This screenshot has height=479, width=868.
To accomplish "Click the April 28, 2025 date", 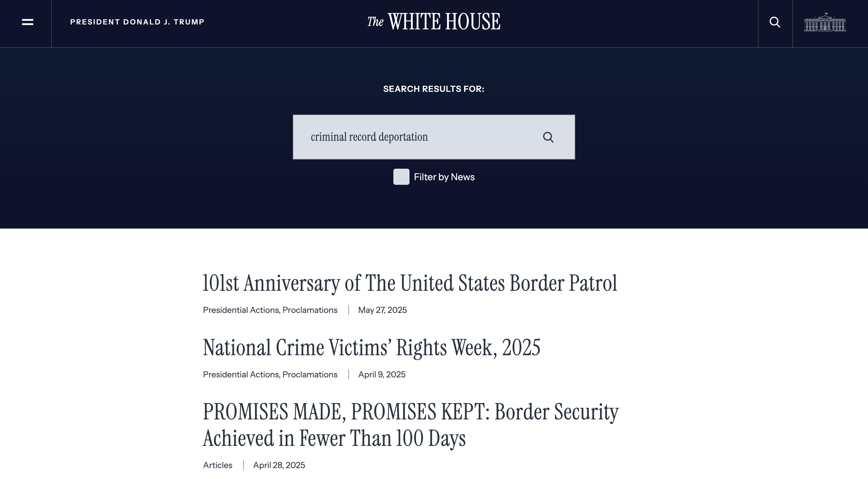I will pos(279,465).
